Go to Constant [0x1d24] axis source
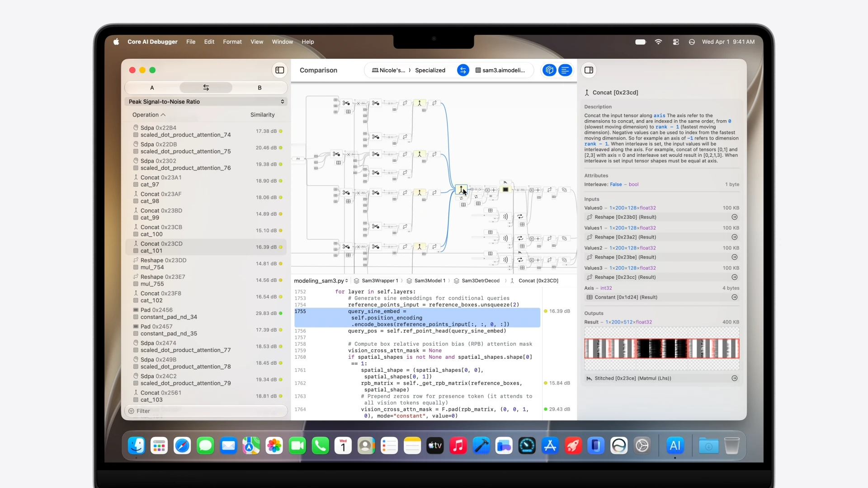 (x=735, y=297)
